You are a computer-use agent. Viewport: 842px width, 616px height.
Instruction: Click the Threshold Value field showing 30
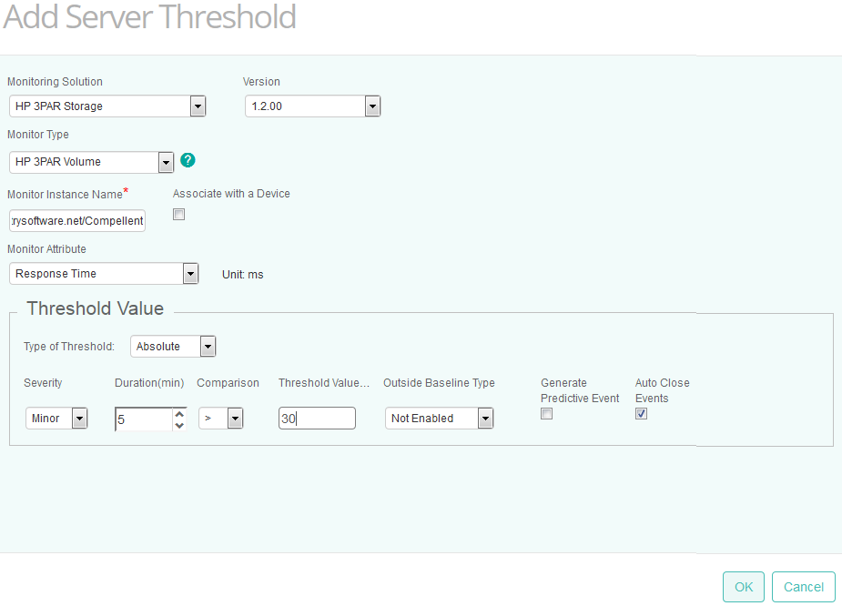coord(317,418)
